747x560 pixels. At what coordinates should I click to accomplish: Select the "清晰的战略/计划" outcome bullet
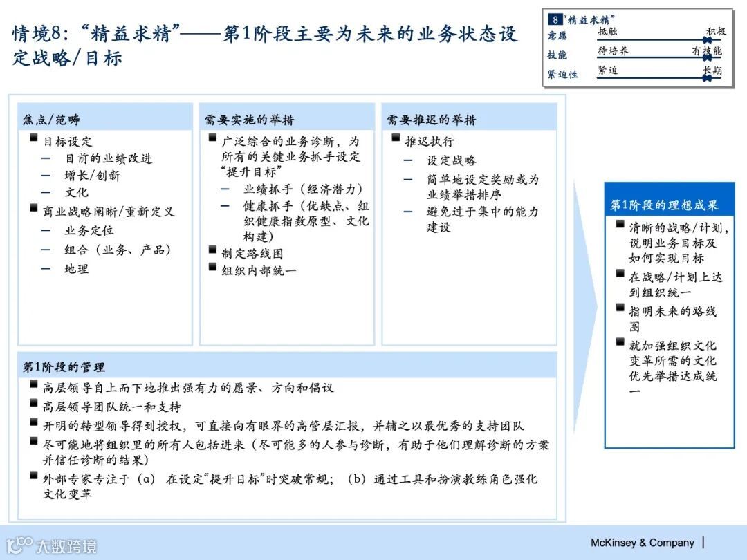[x=679, y=243]
